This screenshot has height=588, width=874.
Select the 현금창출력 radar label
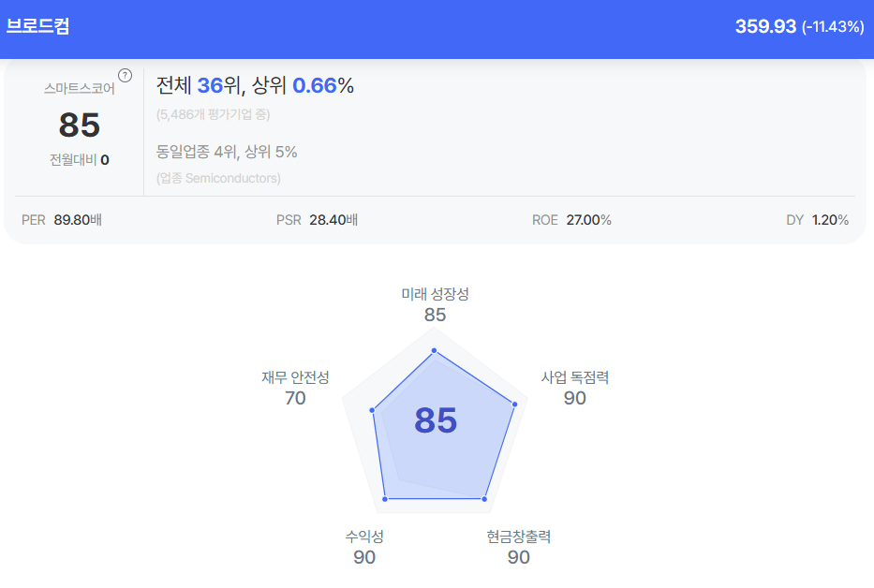[x=518, y=537]
